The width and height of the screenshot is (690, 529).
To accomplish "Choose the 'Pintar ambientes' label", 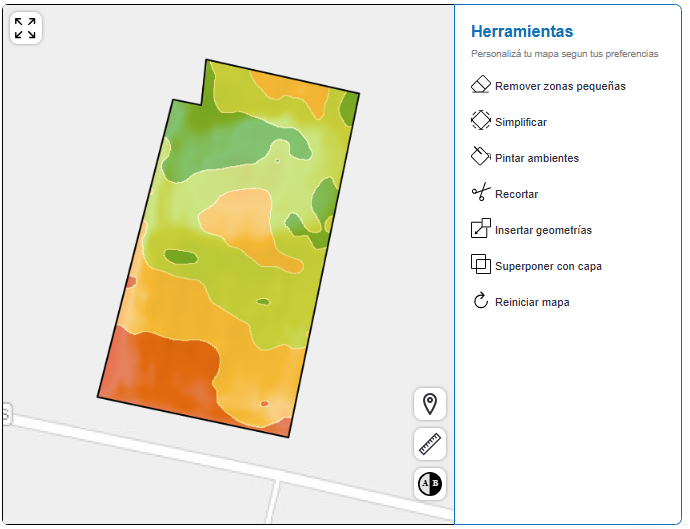I will (537, 158).
